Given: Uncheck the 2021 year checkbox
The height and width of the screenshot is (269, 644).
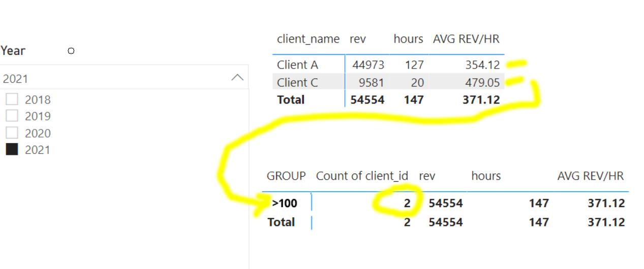Looking at the screenshot, I should click(12, 150).
